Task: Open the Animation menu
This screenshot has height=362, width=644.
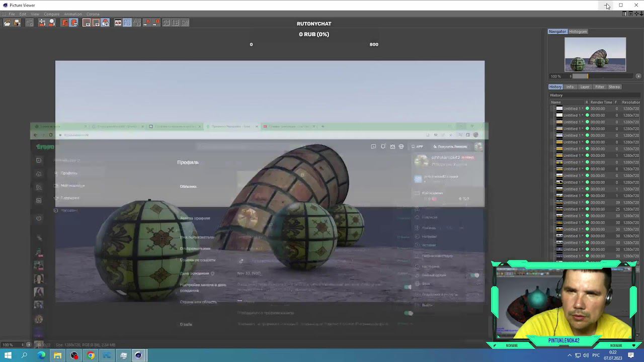Action: (73, 14)
